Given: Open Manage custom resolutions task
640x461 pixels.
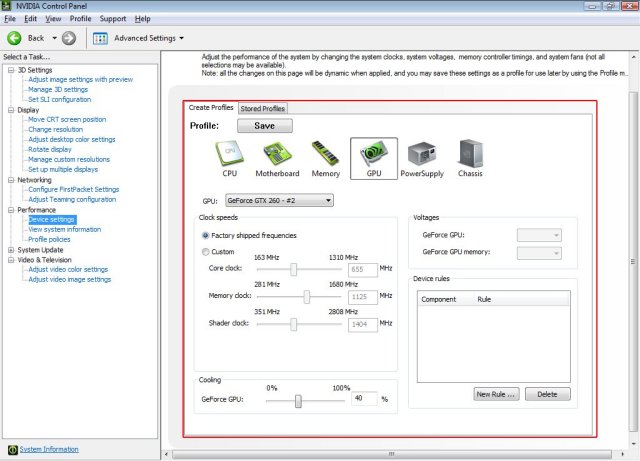Looking at the screenshot, I should coord(69,159).
